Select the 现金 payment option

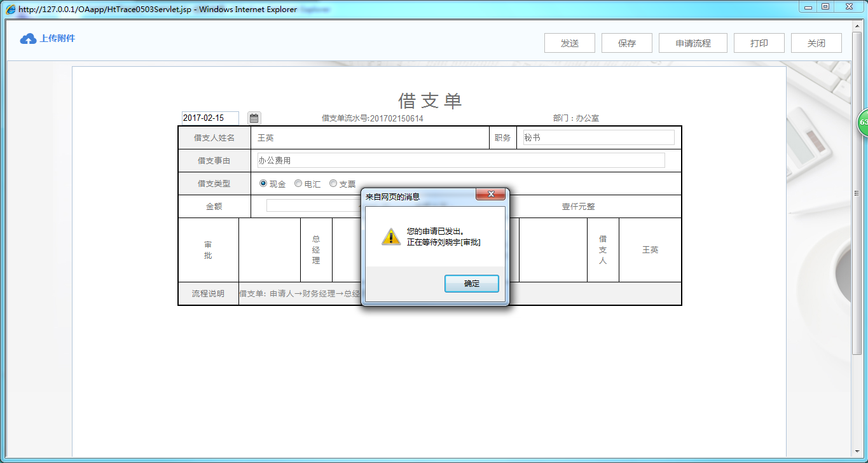click(x=262, y=183)
